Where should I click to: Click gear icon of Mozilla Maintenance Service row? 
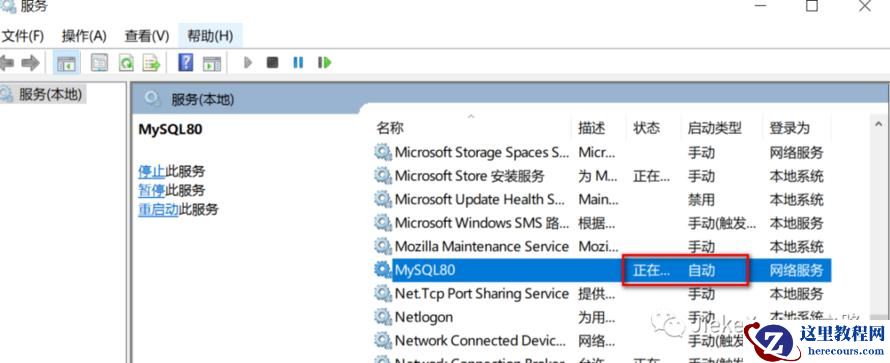[x=383, y=247]
